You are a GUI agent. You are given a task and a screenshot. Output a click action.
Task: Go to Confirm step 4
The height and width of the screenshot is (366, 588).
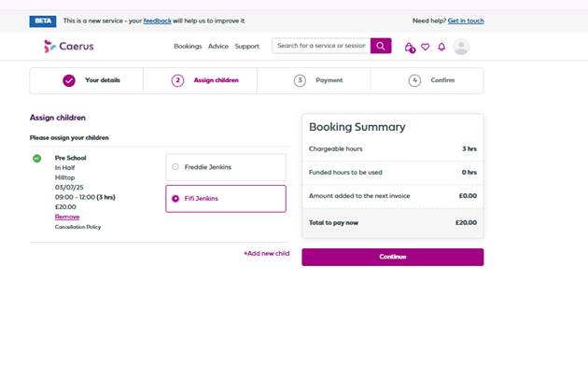click(431, 80)
